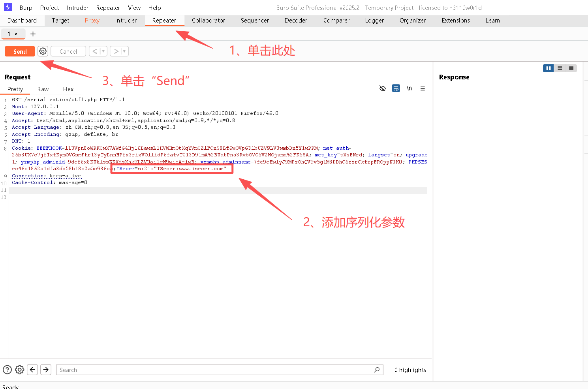This screenshot has width=588, height=389.
Task: Click the orange Send button
Action: (x=20, y=51)
